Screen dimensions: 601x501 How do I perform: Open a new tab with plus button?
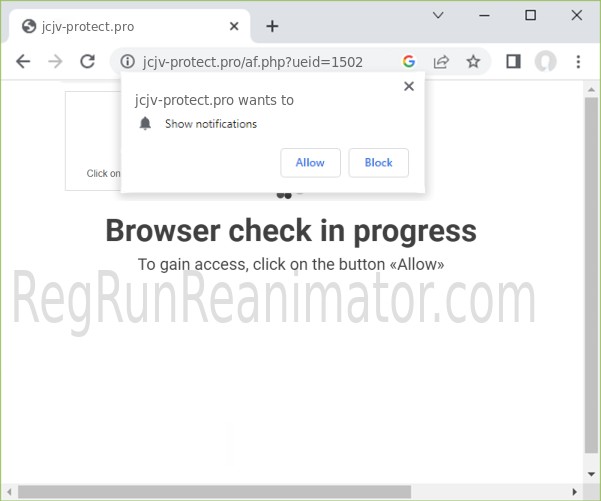pos(272,26)
